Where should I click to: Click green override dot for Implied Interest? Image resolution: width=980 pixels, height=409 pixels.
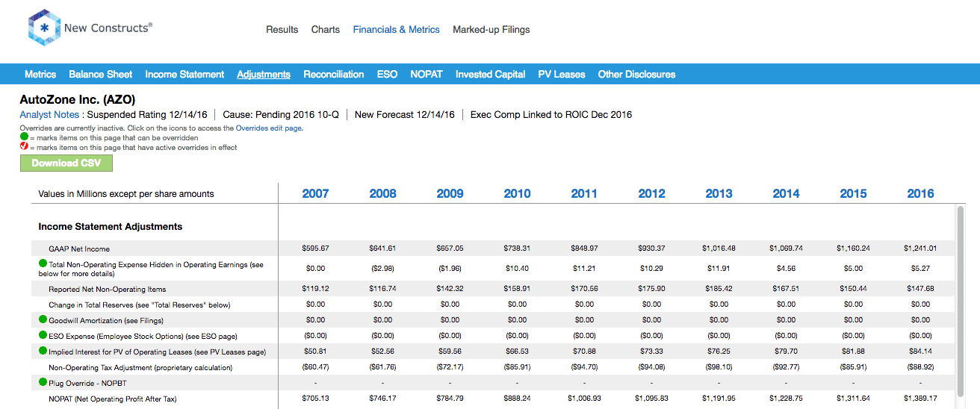(43, 351)
